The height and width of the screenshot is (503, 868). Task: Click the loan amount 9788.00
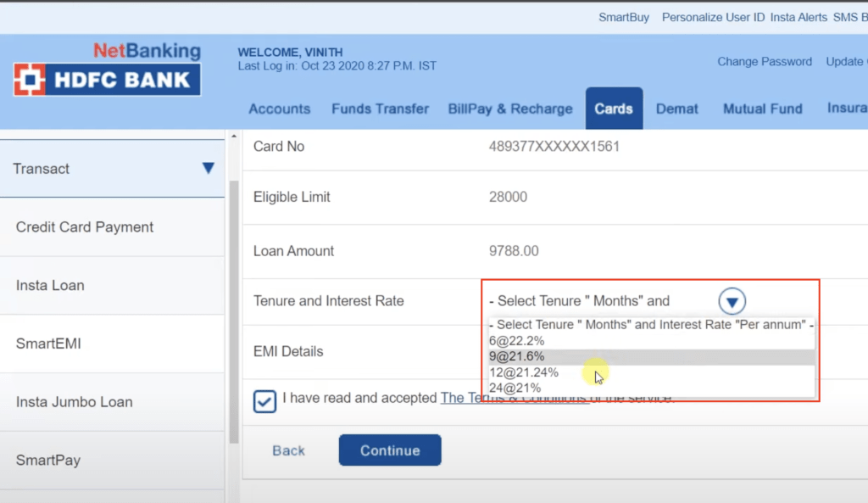click(514, 251)
